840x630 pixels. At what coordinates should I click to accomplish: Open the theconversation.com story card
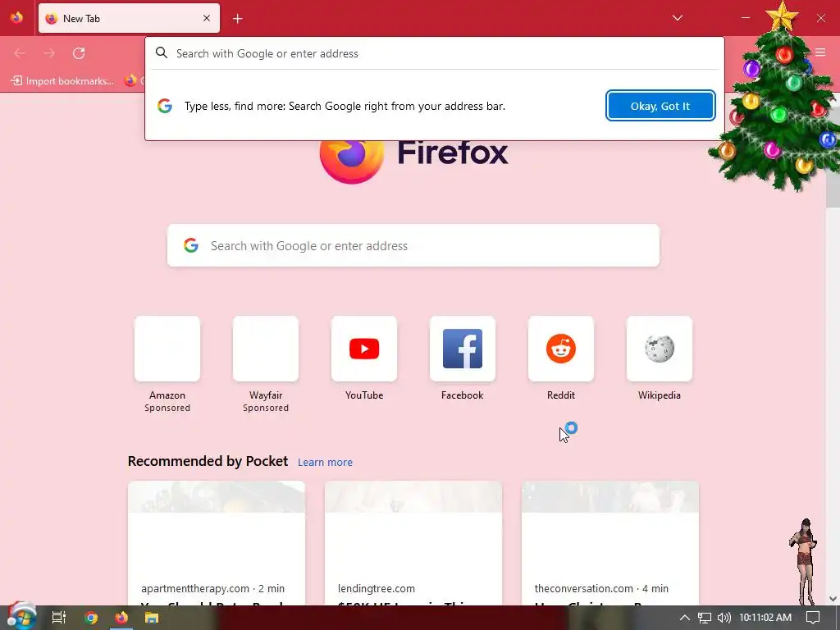(610, 543)
